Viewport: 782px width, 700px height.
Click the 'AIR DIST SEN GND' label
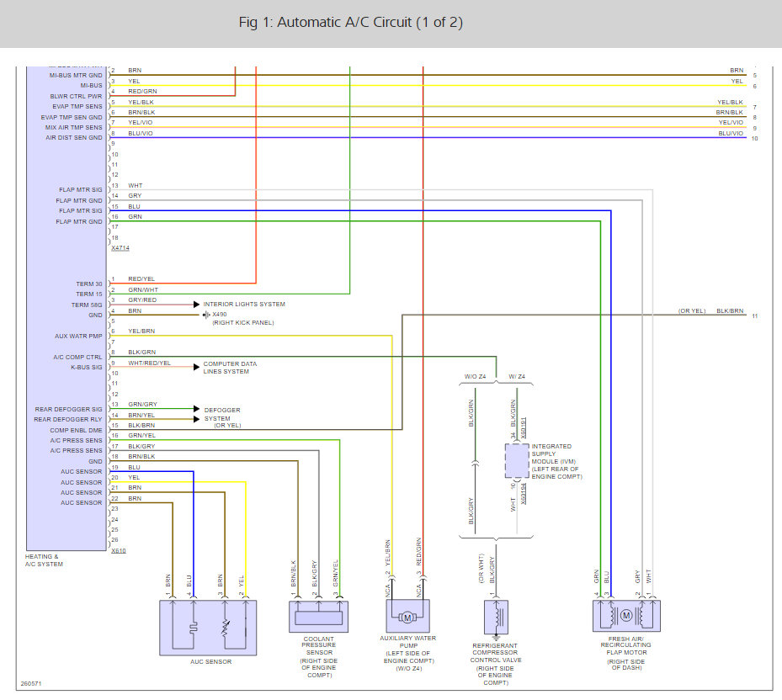pos(74,138)
